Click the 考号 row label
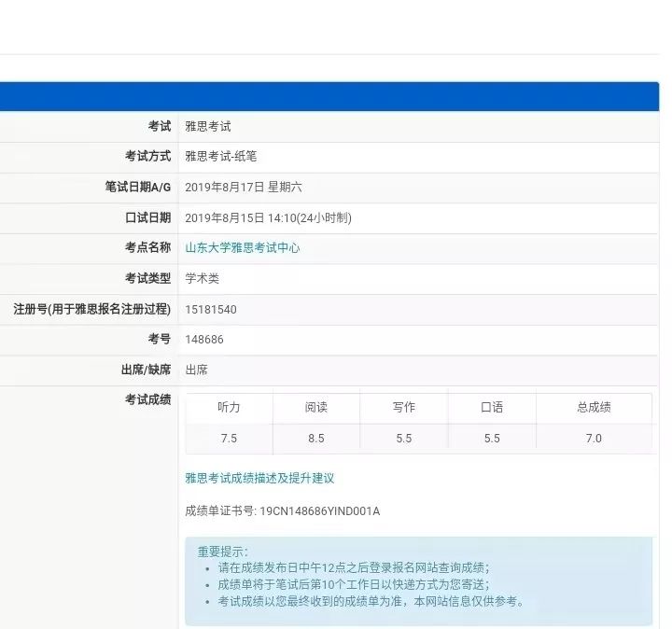This screenshot has height=629, width=672. pyautogui.click(x=160, y=340)
